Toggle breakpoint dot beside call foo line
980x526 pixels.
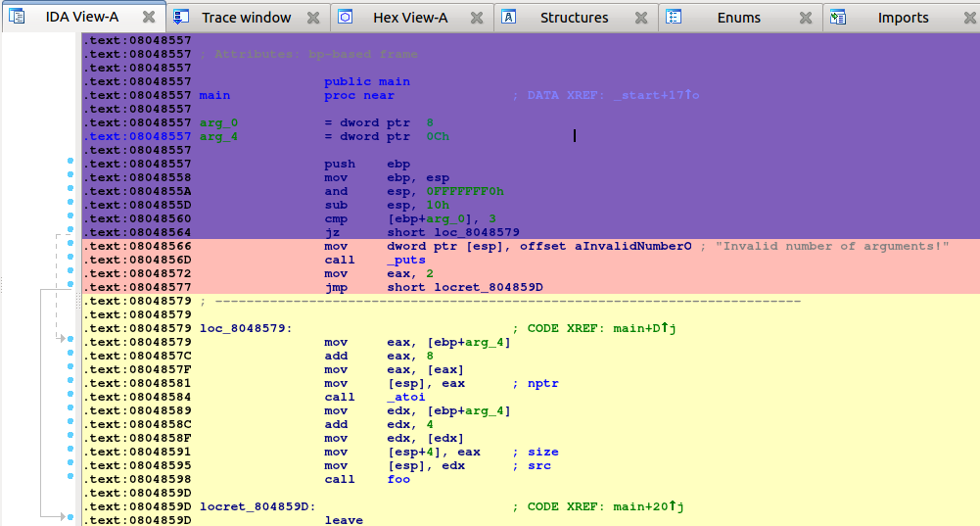coord(70,480)
